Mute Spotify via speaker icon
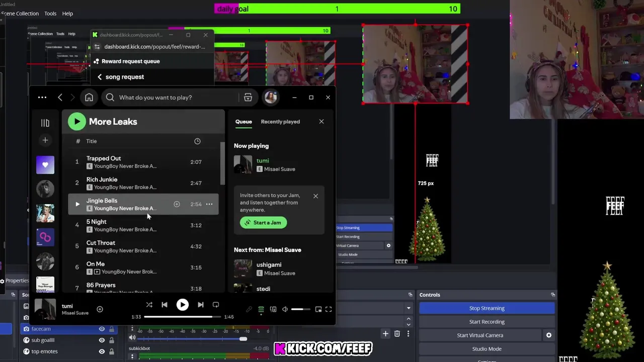 pos(285,309)
